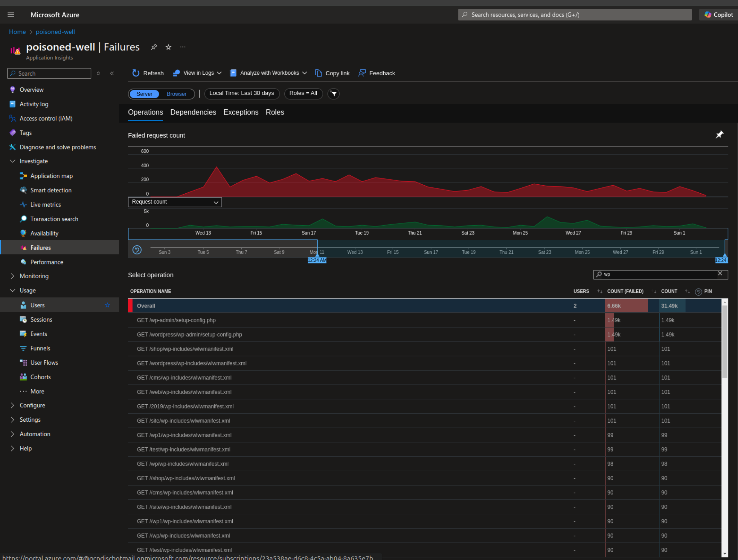
Task: Open Events under Usage
Action: click(x=39, y=334)
